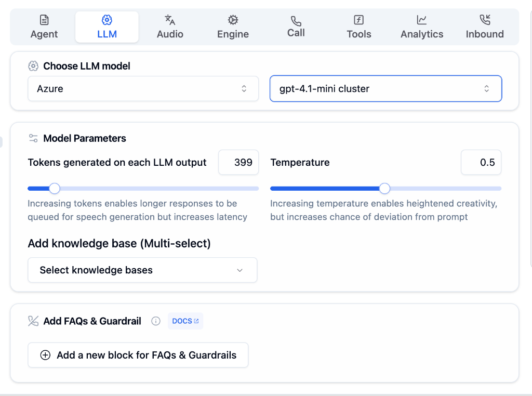Viewport: 532px width, 396px height.
Task: Click the tokens value field showing 399
Action: 238,162
